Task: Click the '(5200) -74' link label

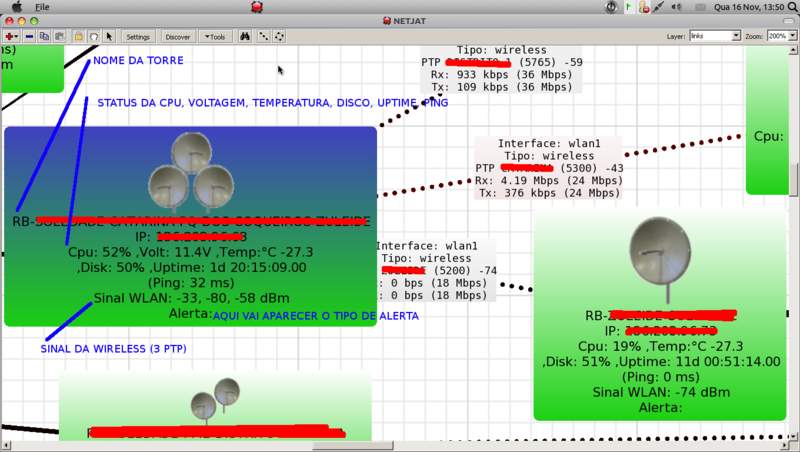Action: (465, 270)
